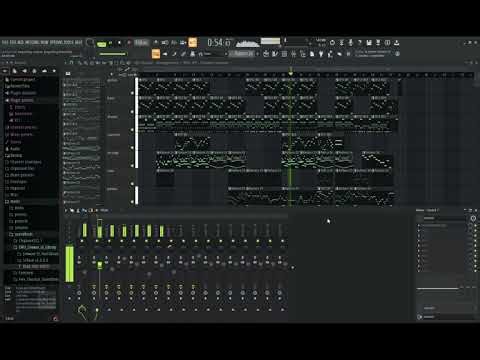The image size is (480, 360).
Task: Click the export/render icon at the toolbar's right end
Action: 397,43
